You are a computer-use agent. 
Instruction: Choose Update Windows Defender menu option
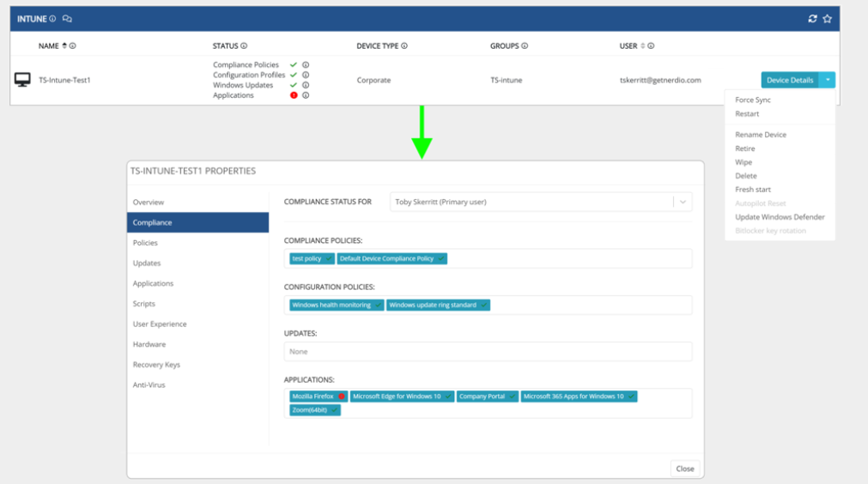780,217
